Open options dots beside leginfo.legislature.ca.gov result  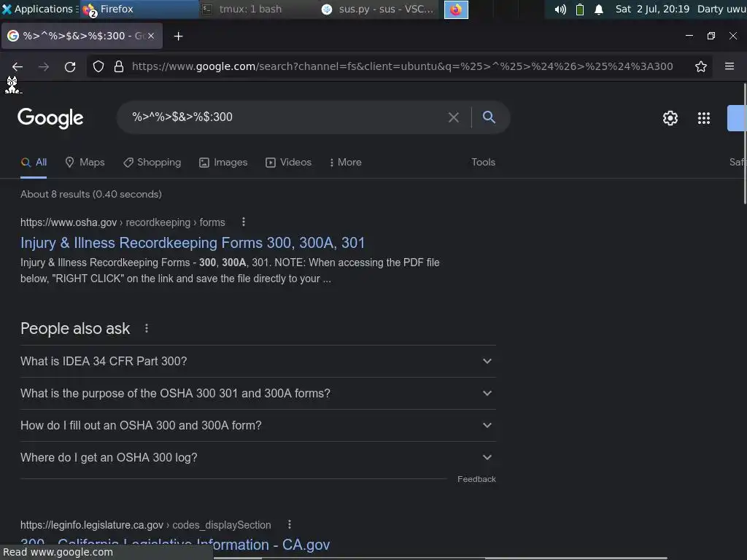pos(289,524)
